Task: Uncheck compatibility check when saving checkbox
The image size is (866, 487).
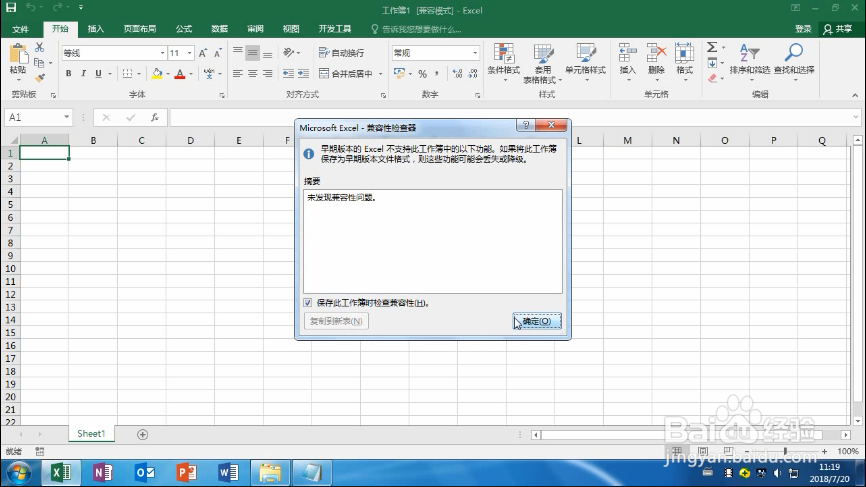Action: [308, 303]
